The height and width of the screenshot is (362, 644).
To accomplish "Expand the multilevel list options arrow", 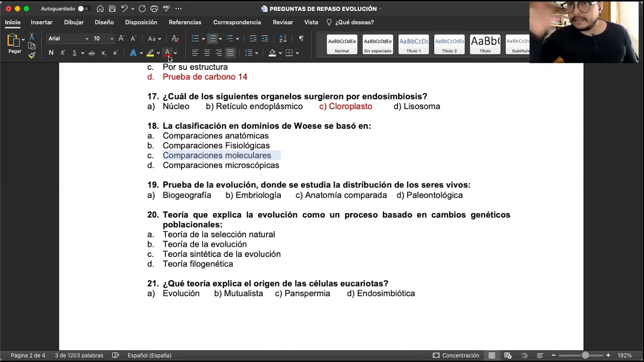I will 237,39.
